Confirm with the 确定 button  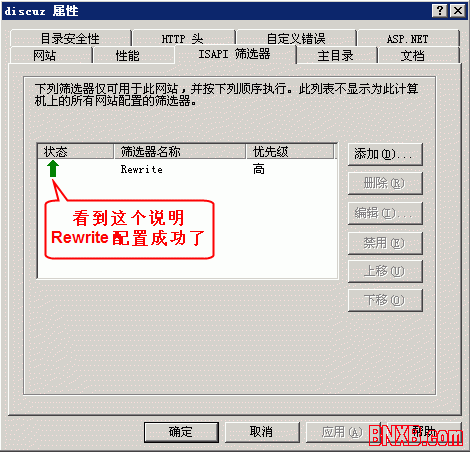click(x=181, y=432)
